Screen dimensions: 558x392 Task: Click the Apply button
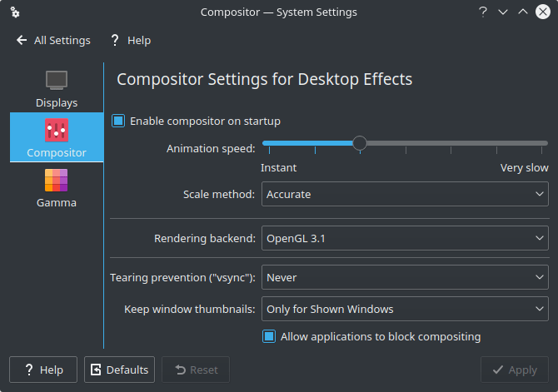point(515,370)
